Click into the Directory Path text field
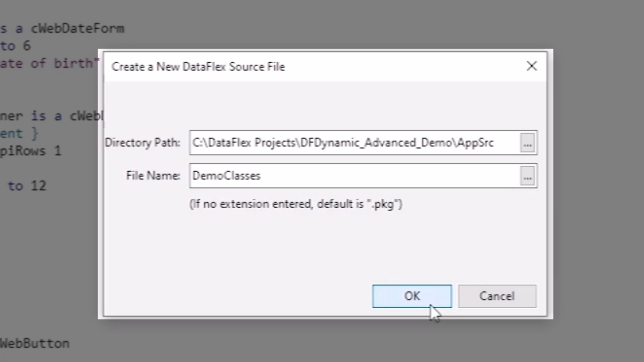The height and width of the screenshot is (362, 644). [x=354, y=143]
